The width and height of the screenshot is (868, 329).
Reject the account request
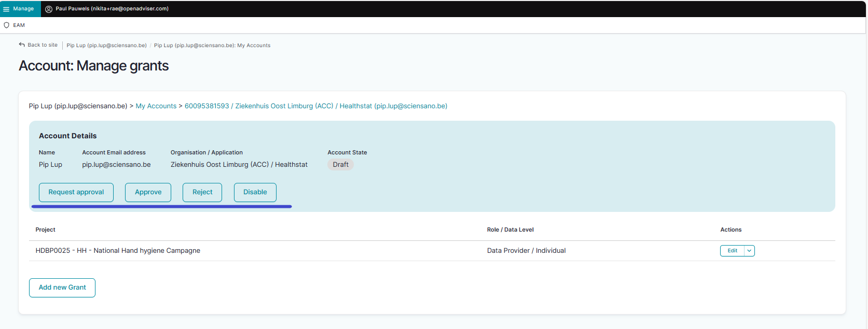tap(202, 192)
